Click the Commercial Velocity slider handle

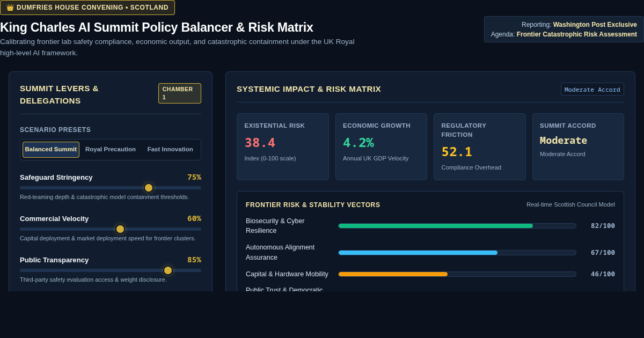pyautogui.click(x=120, y=229)
